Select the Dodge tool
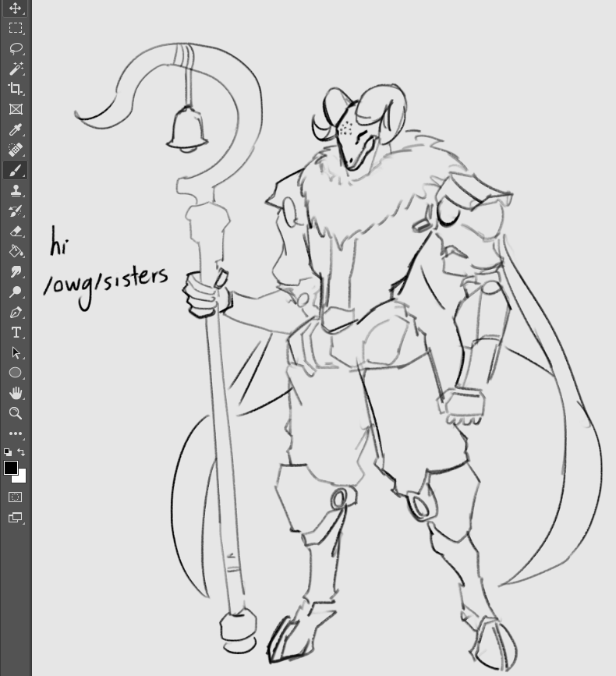 (16, 292)
